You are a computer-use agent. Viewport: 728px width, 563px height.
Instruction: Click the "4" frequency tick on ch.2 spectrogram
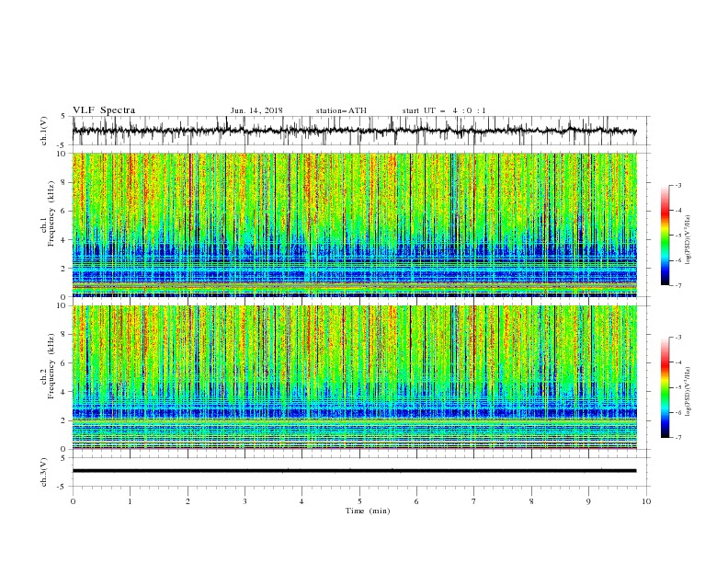pyautogui.click(x=64, y=392)
